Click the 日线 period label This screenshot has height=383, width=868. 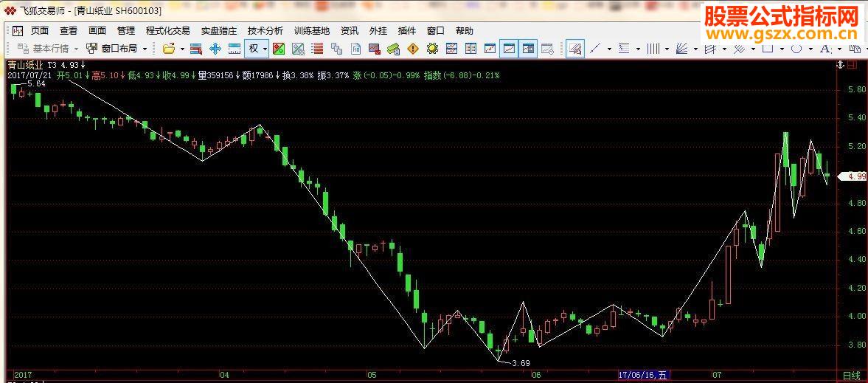[851, 375]
